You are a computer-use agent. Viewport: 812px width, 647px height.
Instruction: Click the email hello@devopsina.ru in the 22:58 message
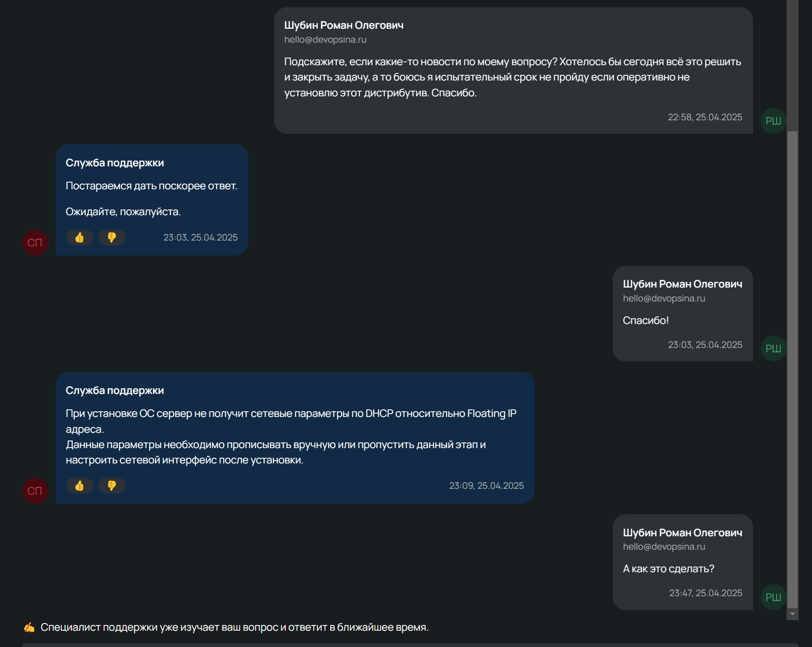[x=325, y=40]
